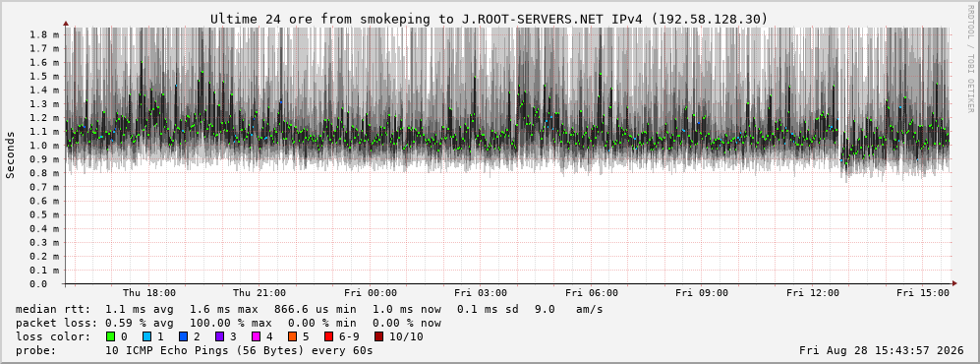Click the Fri 12:00 time axis label
Viewport: 980px width, 364px height.
pos(813,293)
